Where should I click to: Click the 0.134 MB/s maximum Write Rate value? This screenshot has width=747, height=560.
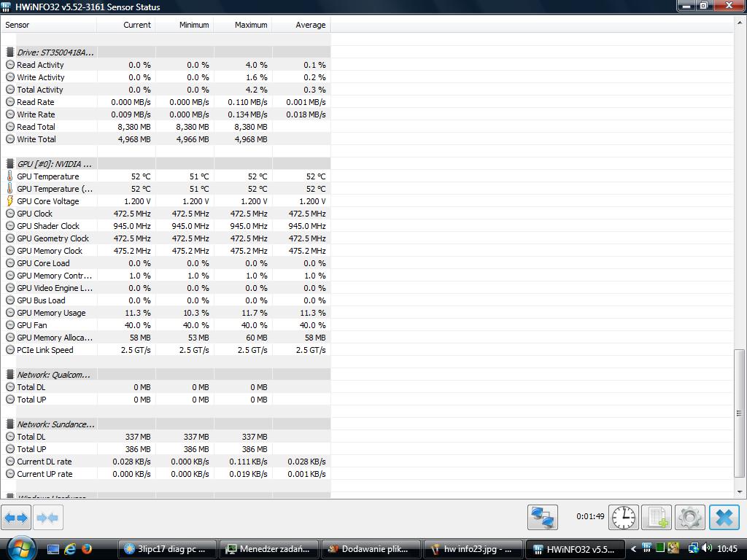coord(248,114)
